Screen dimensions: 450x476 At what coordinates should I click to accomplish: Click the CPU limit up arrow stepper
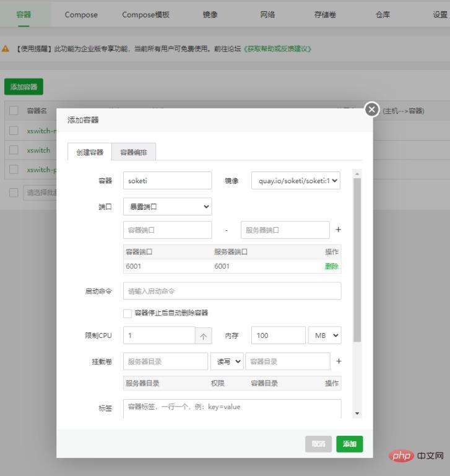[x=203, y=336]
